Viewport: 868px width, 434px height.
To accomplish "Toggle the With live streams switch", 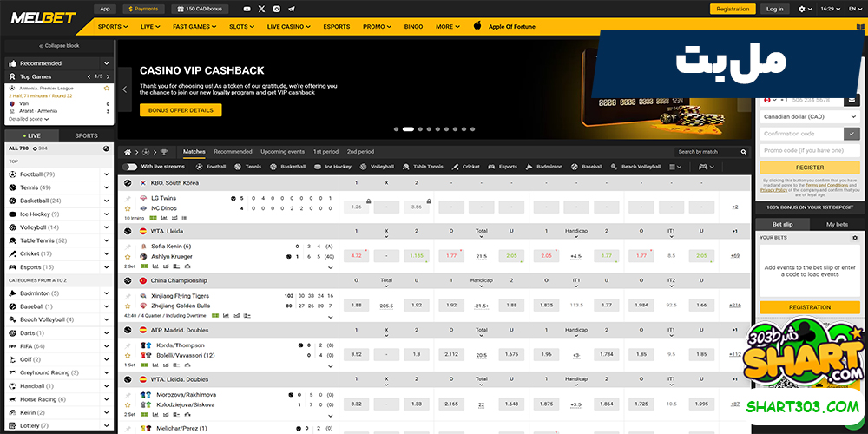I will 129,166.
